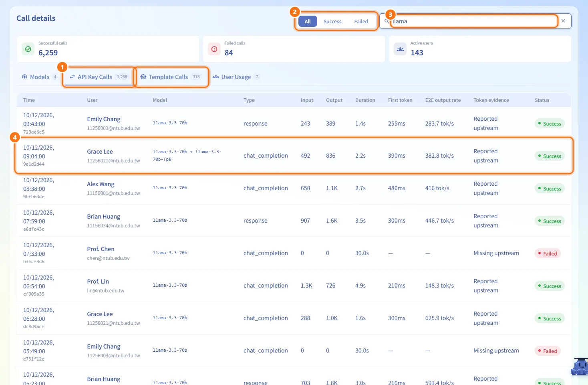This screenshot has height=385, width=588.
Task: Click the 1.3K input value
Action: 306,286
